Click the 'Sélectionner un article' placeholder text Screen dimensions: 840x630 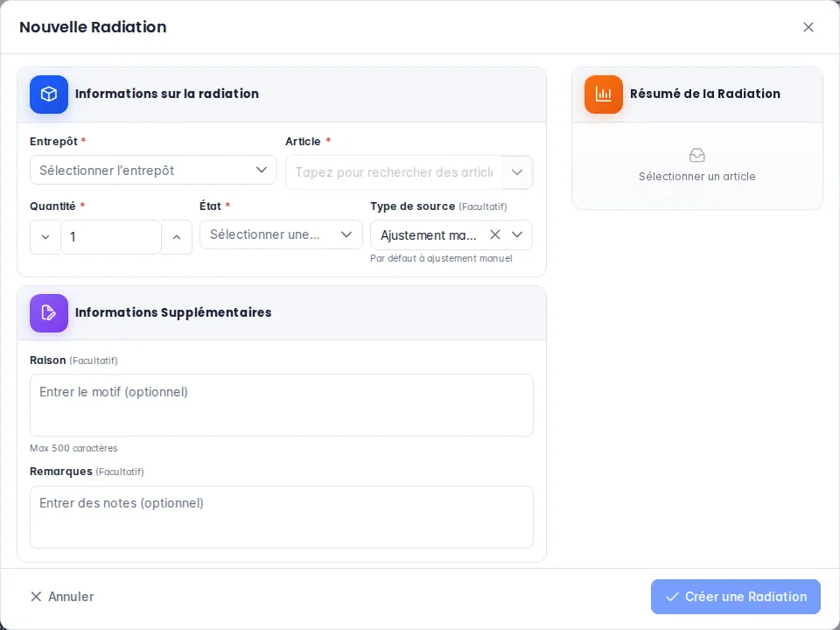[x=697, y=176]
